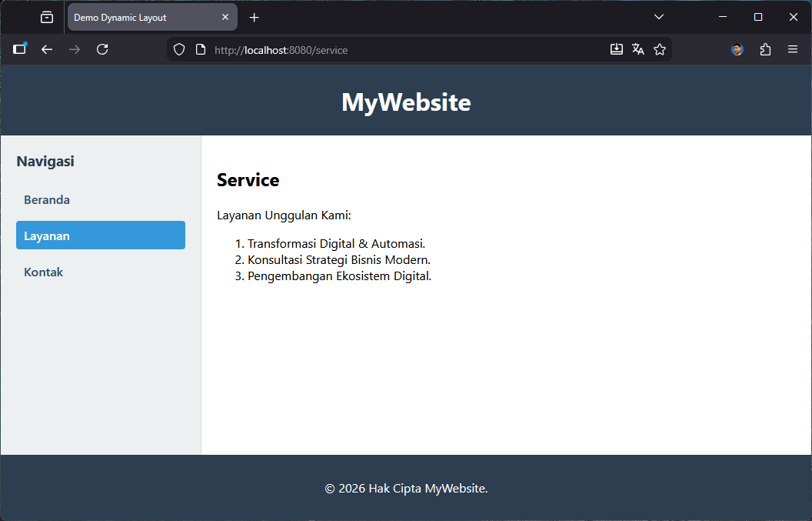Open the hamburger application menu
This screenshot has height=521, width=812.
tap(793, 49)
